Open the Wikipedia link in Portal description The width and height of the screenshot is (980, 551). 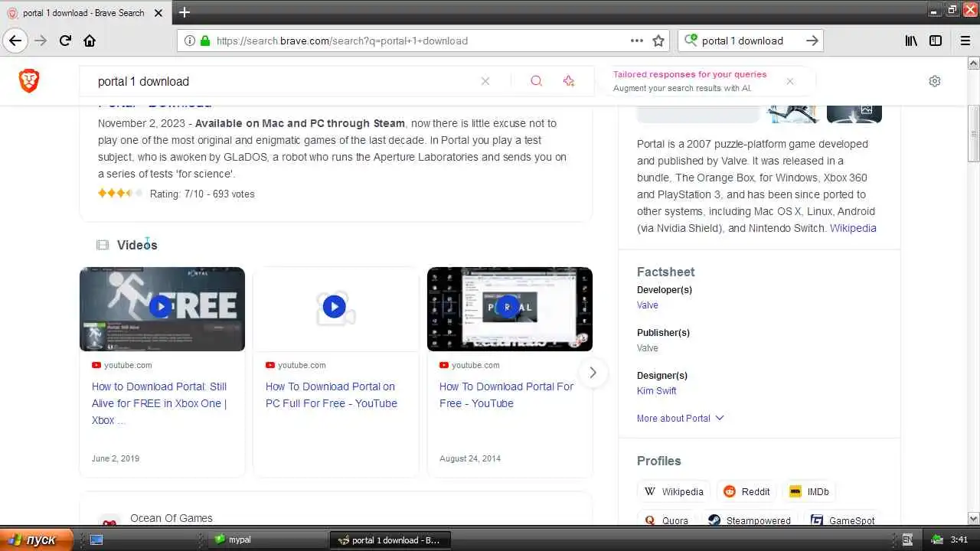click(x=853, y=228)
